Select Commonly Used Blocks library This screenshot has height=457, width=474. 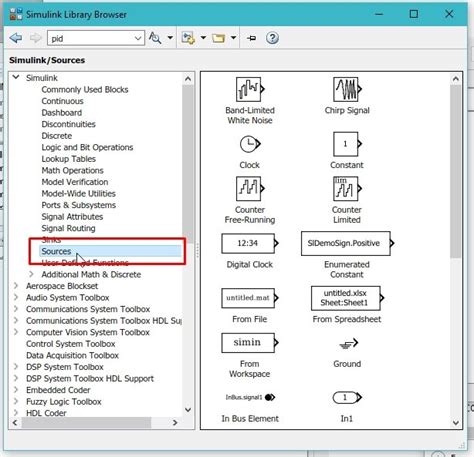[x=85, y=89]
